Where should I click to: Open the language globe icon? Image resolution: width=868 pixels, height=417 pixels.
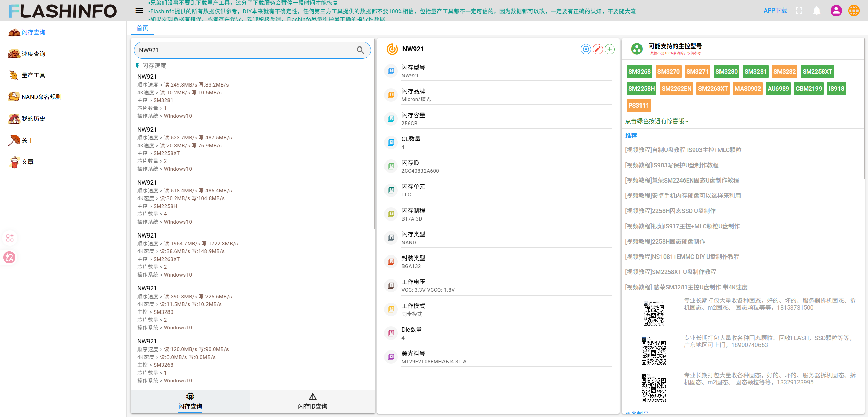pyautogui.click(x=854, y=11)
